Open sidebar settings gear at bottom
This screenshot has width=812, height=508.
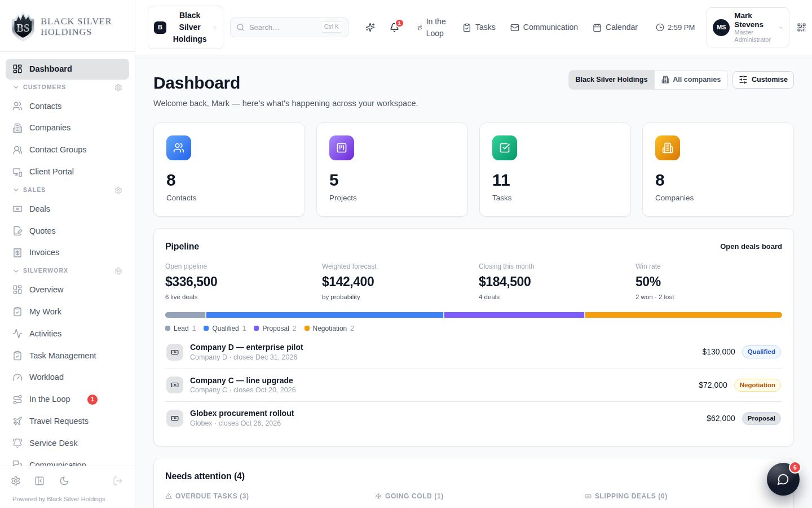click(x=16, y=481)
